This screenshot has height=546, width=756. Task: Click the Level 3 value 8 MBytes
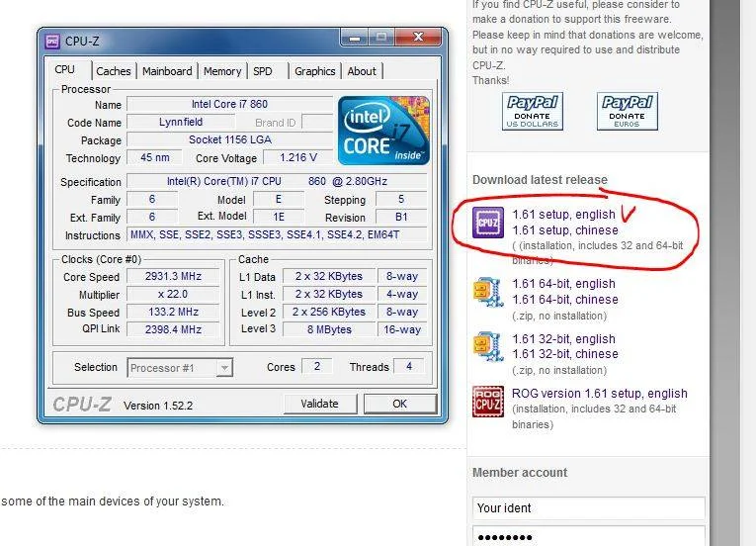[x=329, y=329]
